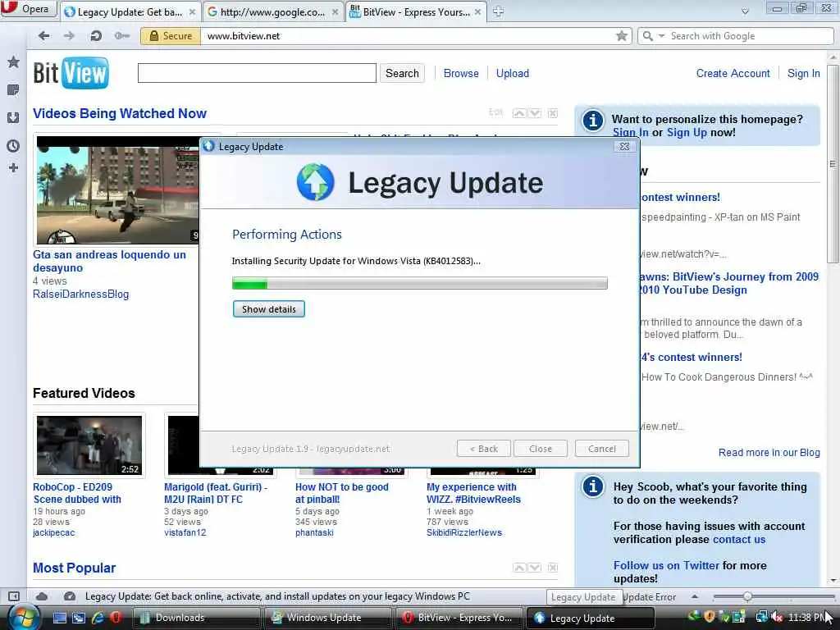Image resolution: width=840 pixels, height=630 pixels.
Task: Click the Search with Google field
Action: point(750,36)
